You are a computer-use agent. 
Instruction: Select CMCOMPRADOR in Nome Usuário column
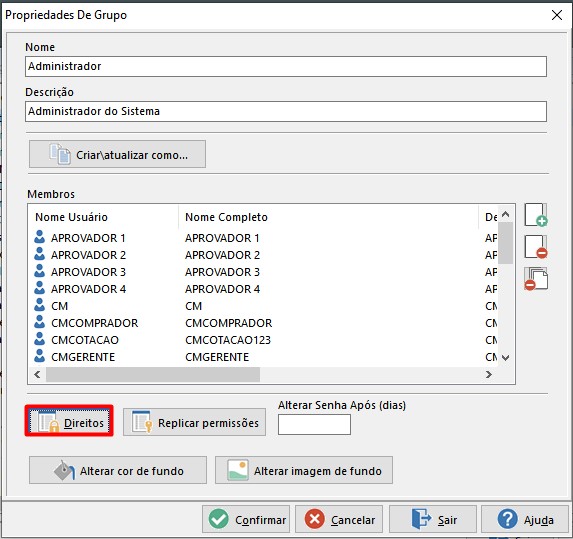95,323
